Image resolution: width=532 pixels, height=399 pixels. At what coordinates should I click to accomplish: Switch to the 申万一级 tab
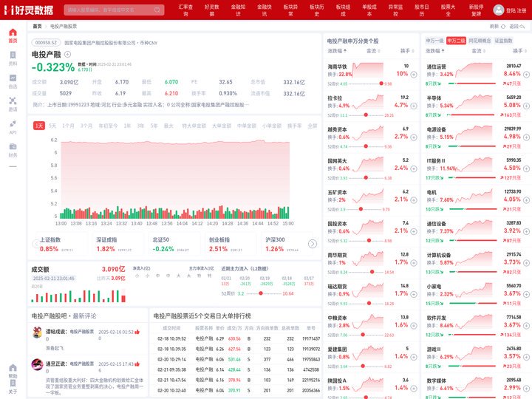(x=434, y=41)
